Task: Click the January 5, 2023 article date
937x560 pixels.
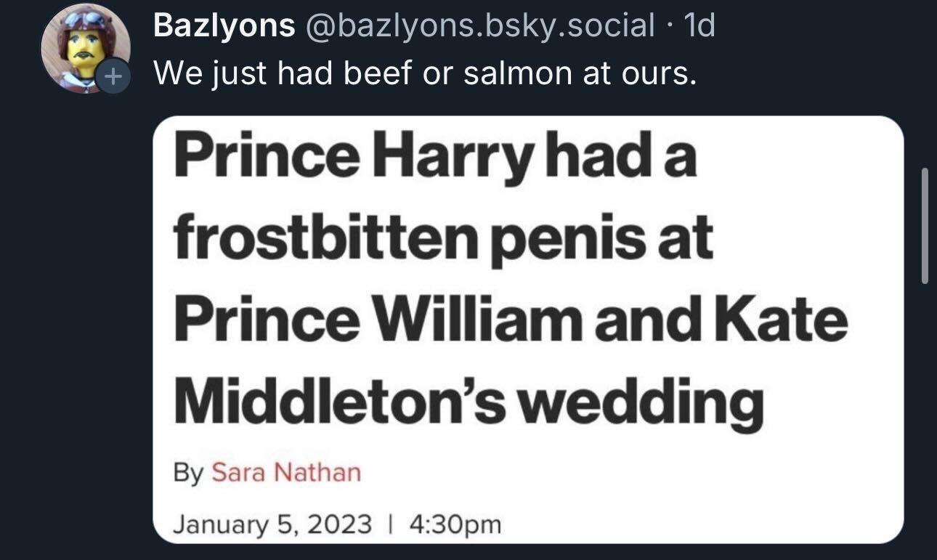Action: click(272, 523)
